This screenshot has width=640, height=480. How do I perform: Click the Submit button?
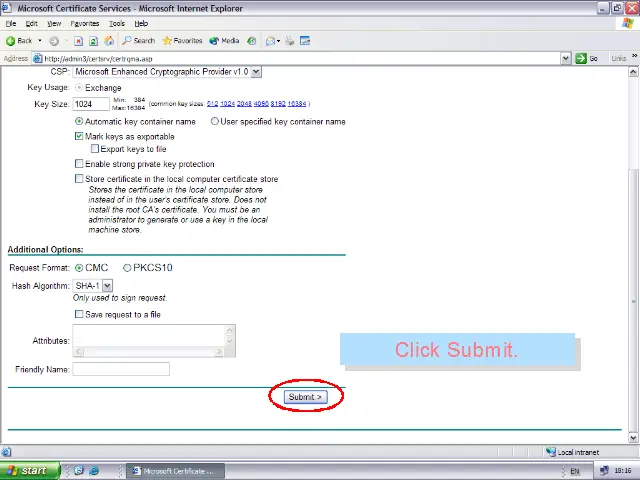306,397
